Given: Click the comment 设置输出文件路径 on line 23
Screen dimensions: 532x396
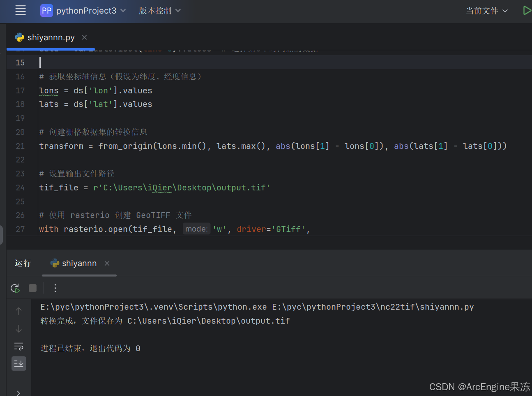Looking at the screenshot, I should (x=77, y=174).
